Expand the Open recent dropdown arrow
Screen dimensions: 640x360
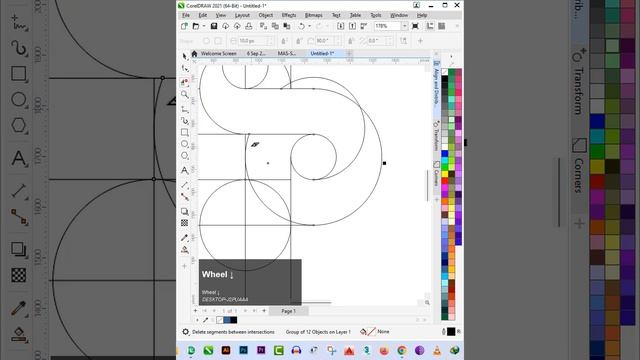coord(204,26)
